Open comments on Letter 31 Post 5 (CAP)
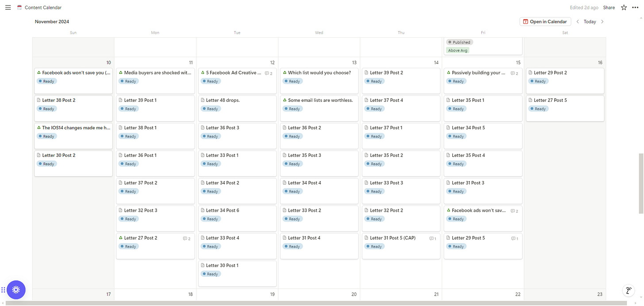This screenshot has width=644, height=306. coord(433,238)
